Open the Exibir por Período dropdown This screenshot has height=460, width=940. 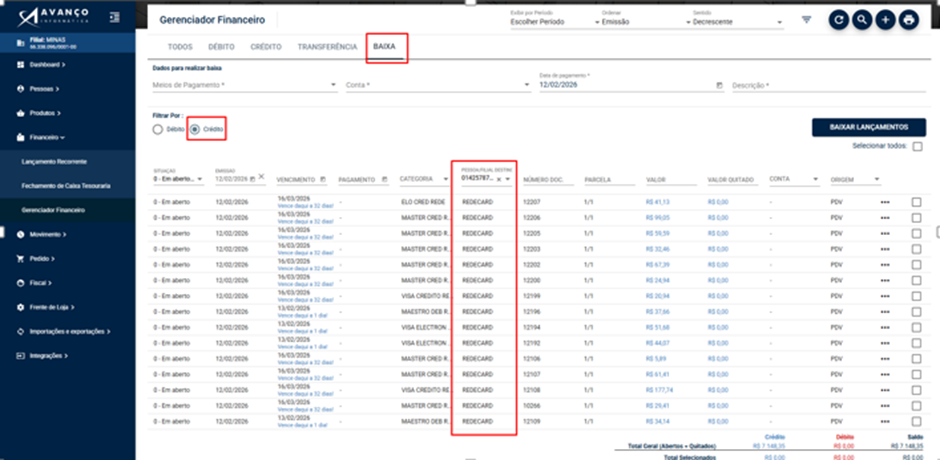(x=555, y=22)
